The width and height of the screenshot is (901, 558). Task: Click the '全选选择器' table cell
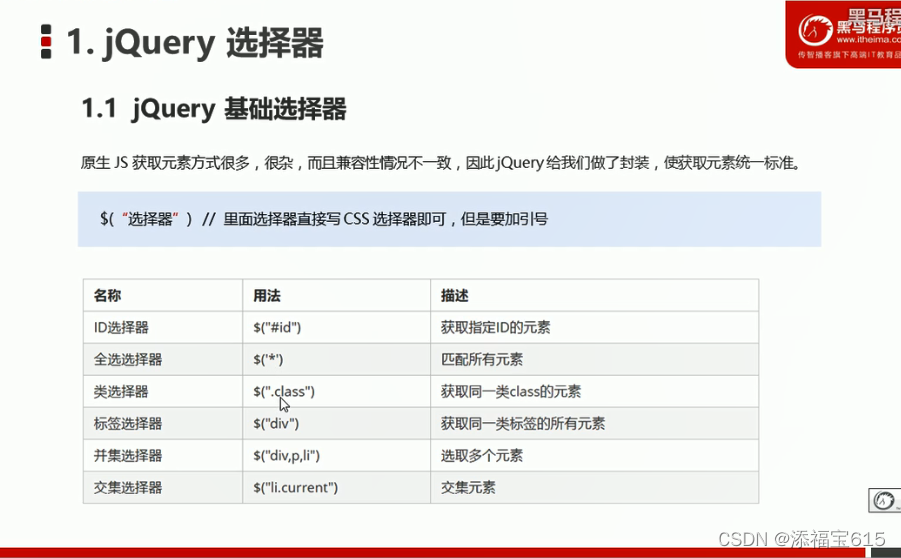point(163,360)
